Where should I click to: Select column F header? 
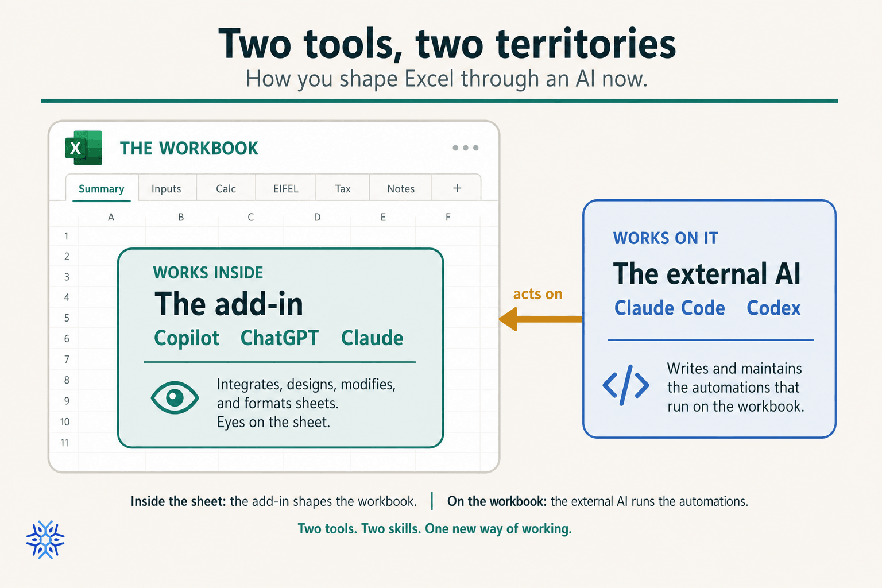(x=448, y=217)
